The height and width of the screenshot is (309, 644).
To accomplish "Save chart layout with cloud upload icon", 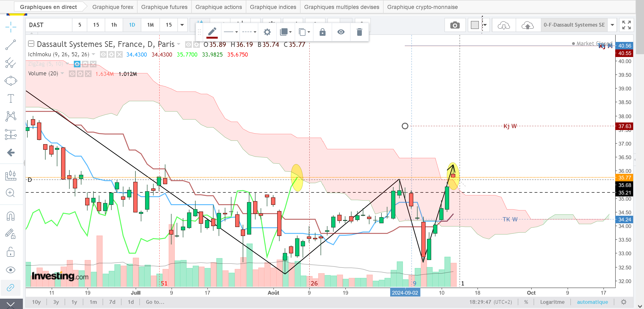I will pos(527,25).
